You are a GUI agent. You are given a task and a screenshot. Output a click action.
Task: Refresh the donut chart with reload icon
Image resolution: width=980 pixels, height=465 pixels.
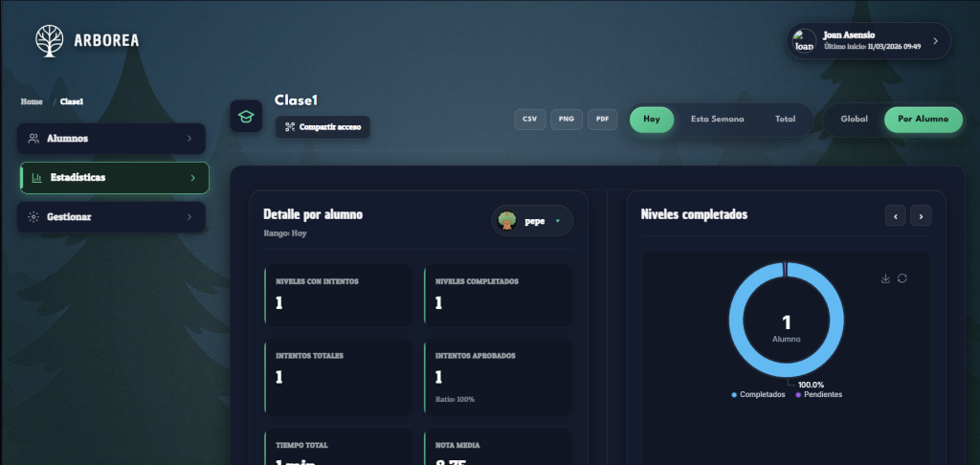coord(902,278)
